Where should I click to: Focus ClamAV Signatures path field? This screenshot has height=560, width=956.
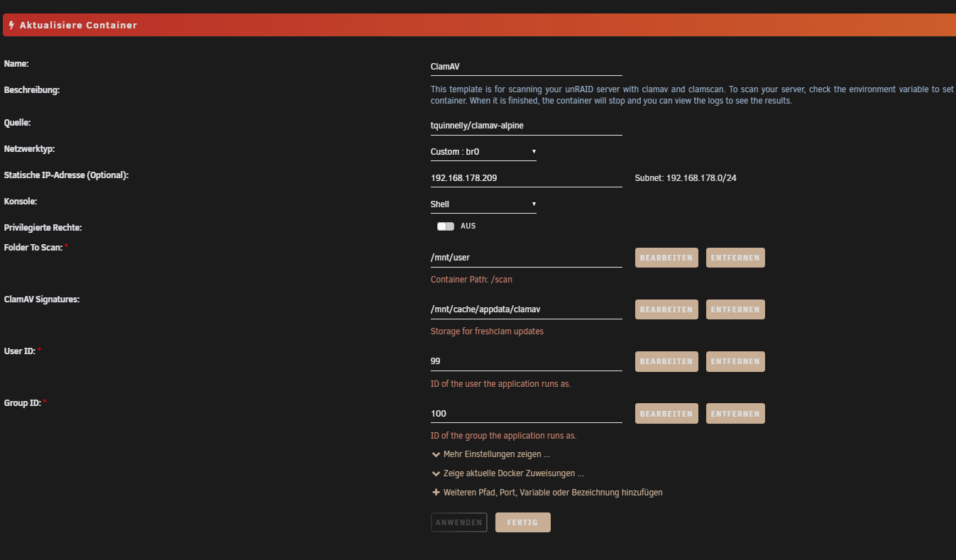tap(526, 309)
